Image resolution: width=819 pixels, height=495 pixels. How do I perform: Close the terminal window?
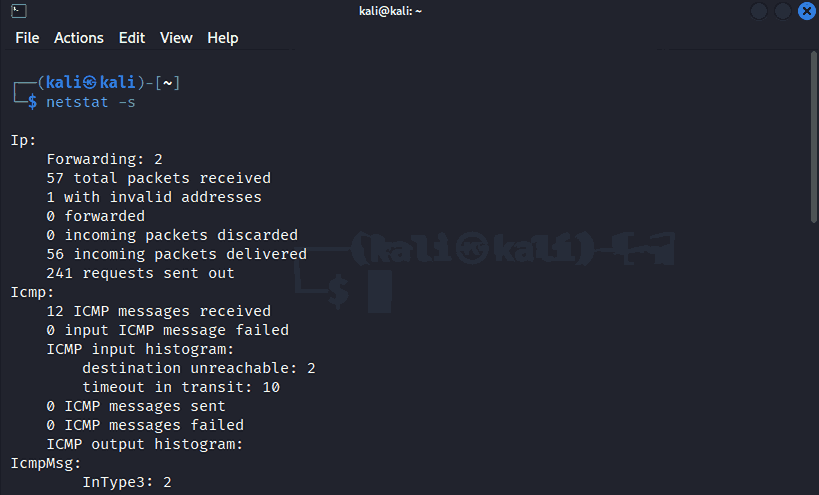click(x=806, y=11)
